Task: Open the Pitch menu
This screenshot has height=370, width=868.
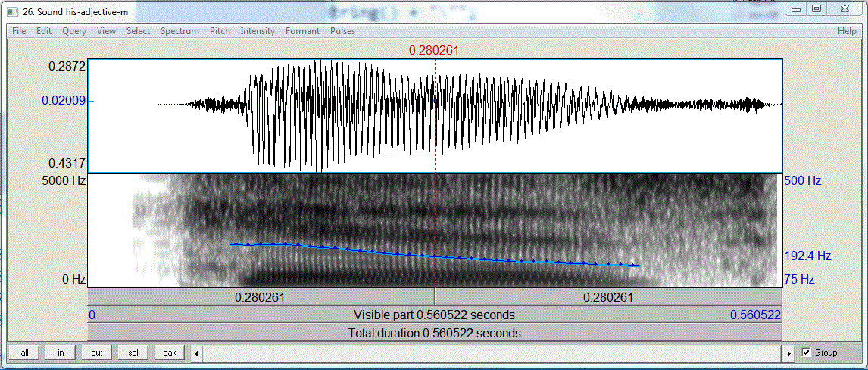Action: [x=220, y=31]
